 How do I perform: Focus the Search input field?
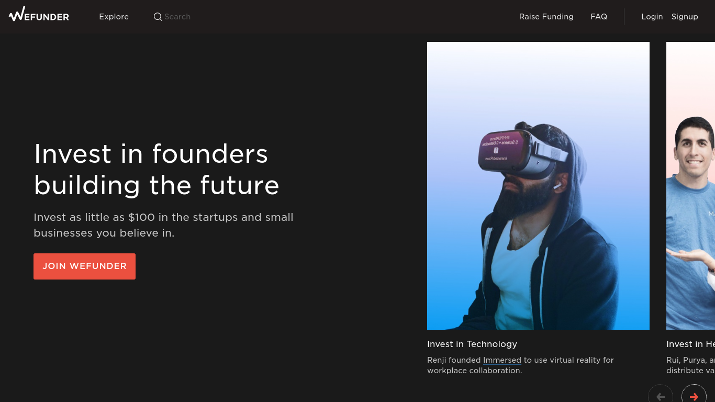click(x=177, y=17)
